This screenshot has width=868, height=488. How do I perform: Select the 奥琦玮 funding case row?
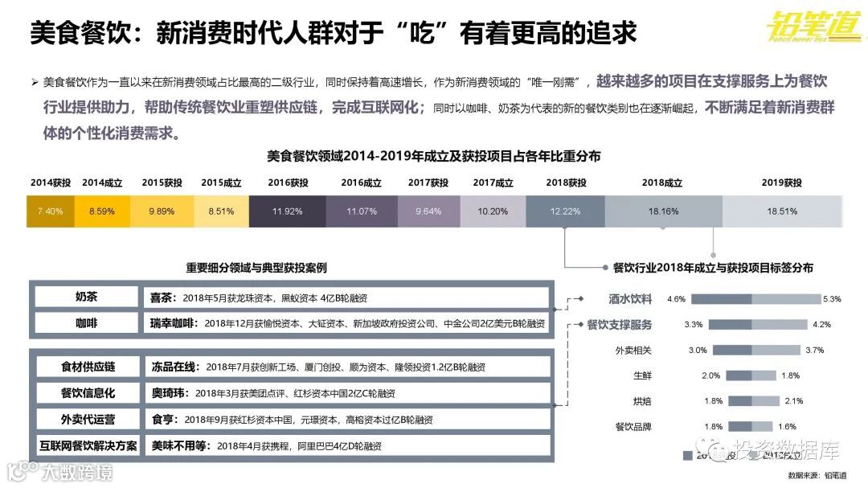coord(348,392)
